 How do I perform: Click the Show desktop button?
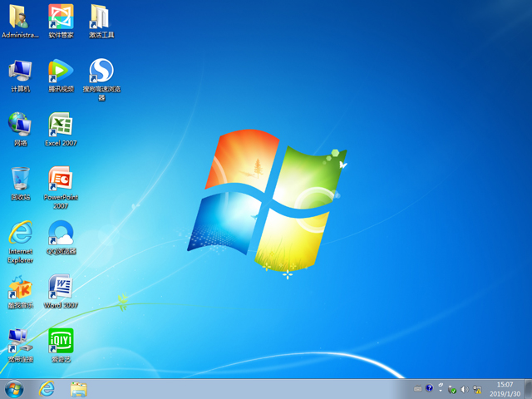[x=529, y=389]
